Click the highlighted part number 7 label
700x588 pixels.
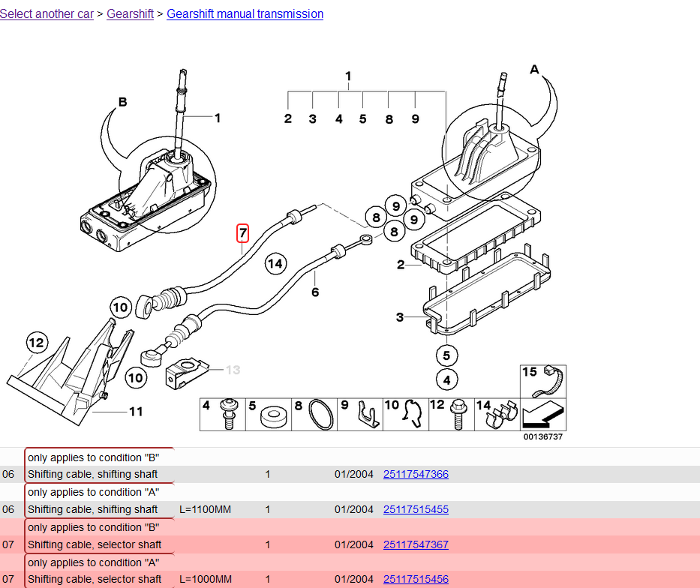(x=242, y=233)
